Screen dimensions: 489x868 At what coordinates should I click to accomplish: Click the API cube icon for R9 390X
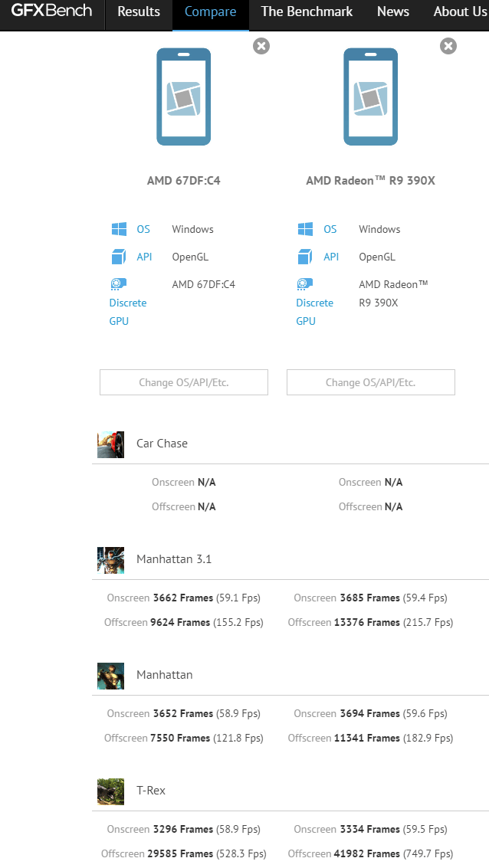(306, 257)
